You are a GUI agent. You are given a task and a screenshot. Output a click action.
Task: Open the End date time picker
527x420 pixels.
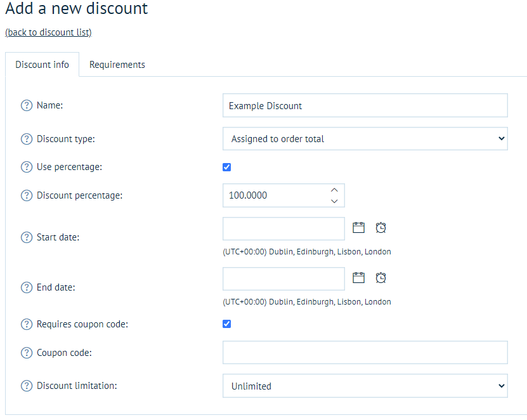click(x=381, y=277)
